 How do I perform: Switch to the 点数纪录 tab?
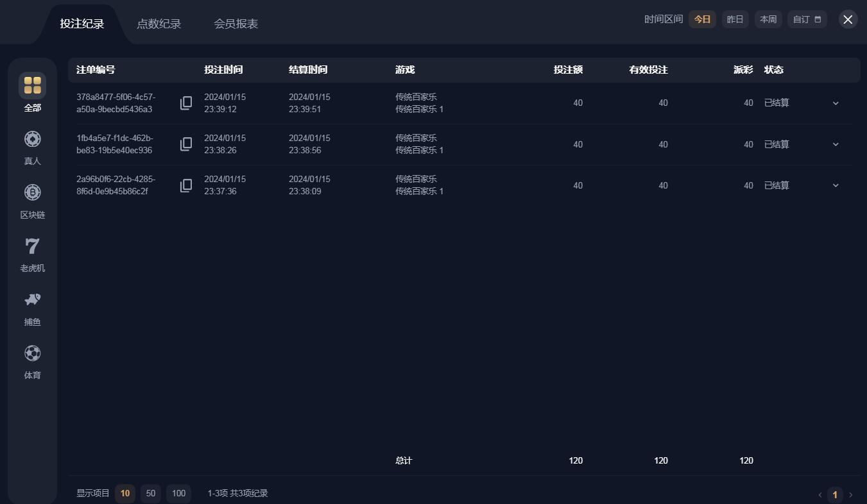[x=159, y=24]
